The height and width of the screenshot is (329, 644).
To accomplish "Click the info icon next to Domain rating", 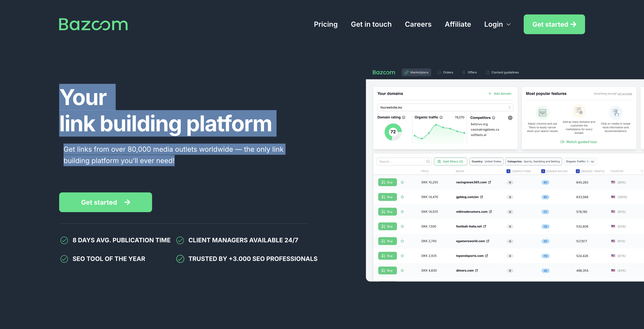I will pyautogui.click(x=403, y=117).
